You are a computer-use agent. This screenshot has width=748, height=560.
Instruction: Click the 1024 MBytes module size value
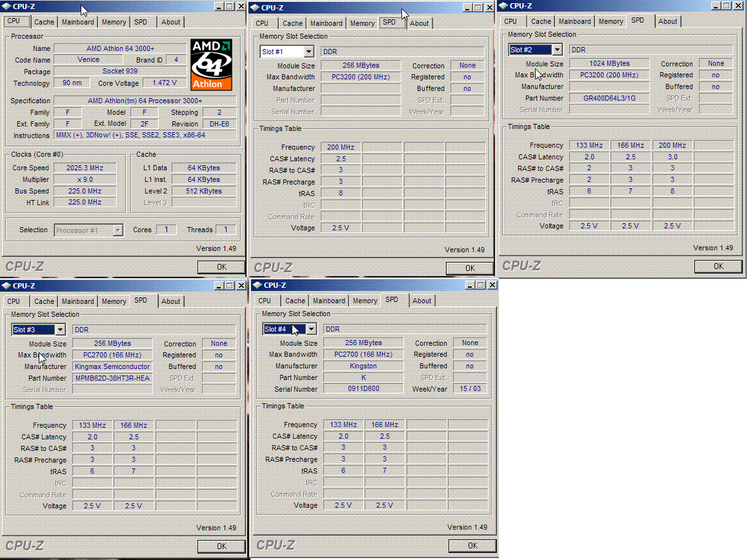(x=609, y=63)
